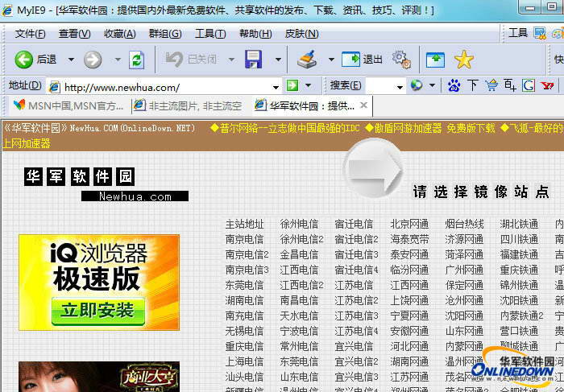
Task: Open the 皮肤(N) skin menu
Action: point(302,34)
